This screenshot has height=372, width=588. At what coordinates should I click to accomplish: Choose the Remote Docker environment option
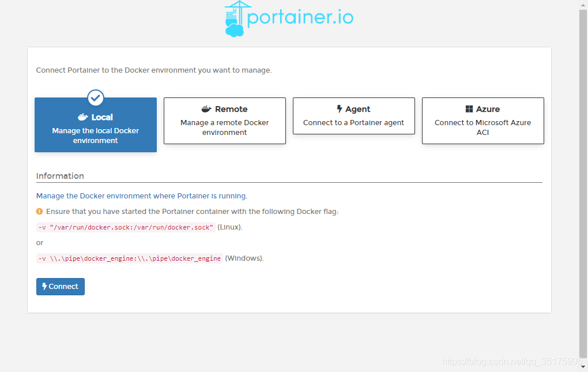[x=225, y=121]
